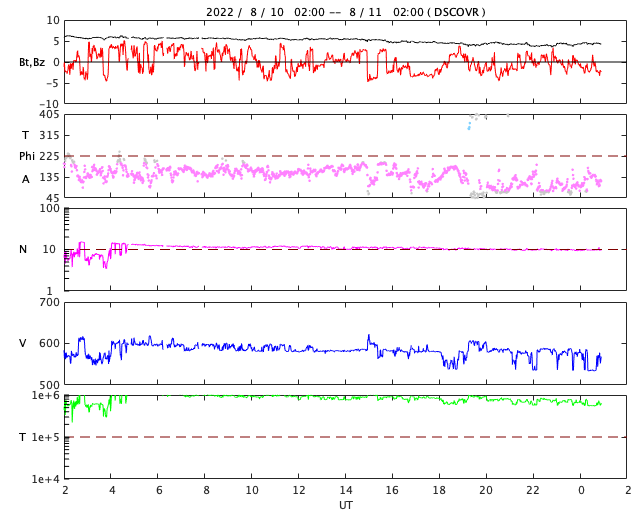Click the '405' tick value on Phi axis
The height and width of the screenshot is (512, 640).
[51, 115]
